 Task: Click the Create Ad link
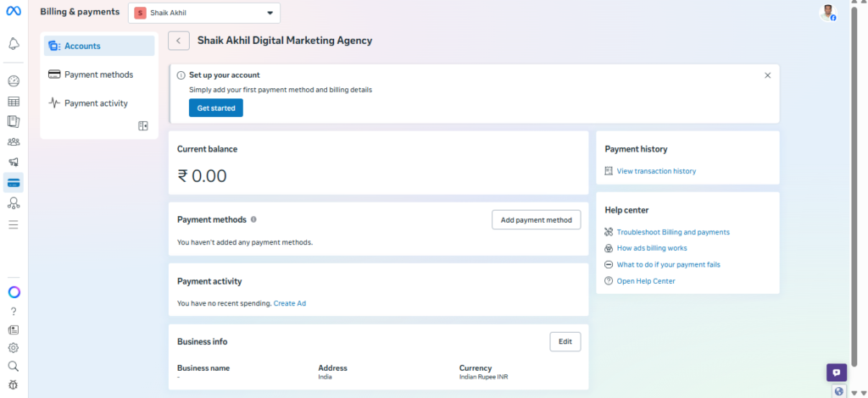(x=290, y=303)
